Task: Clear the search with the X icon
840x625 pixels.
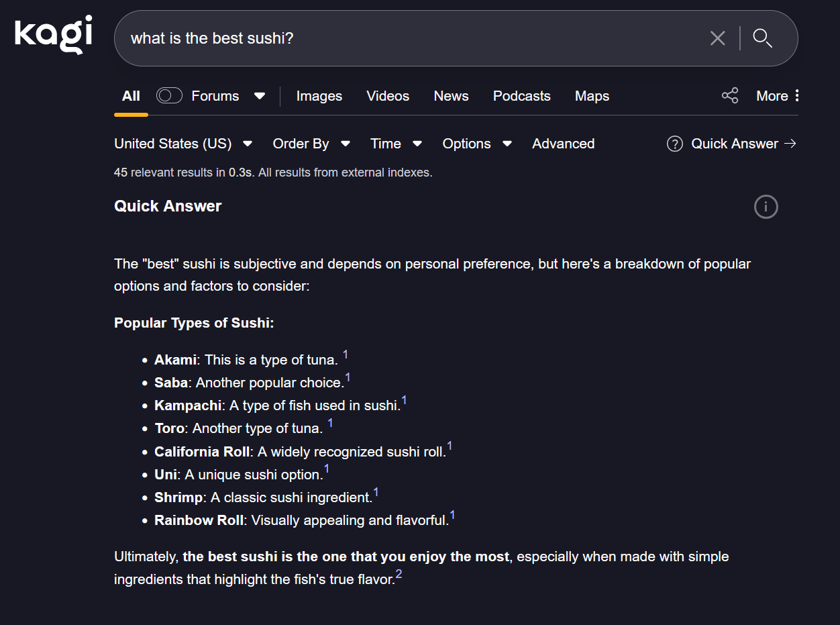Action: [717, 38]
